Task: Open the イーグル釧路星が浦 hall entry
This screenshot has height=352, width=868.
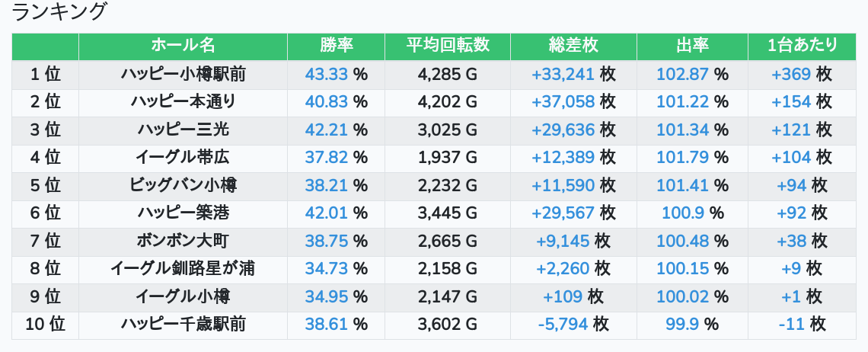Action: (x=183, y=268)
